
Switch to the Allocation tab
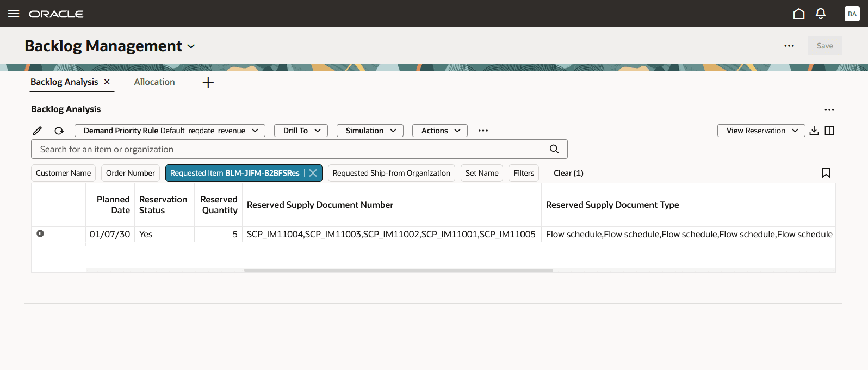(x=154, y=82)
